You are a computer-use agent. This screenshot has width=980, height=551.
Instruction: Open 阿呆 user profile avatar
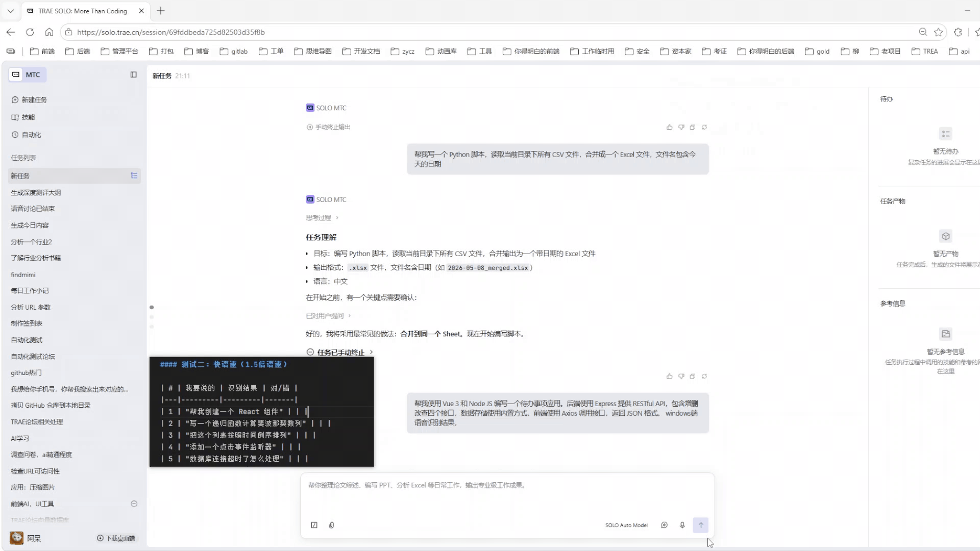(16, 538)
